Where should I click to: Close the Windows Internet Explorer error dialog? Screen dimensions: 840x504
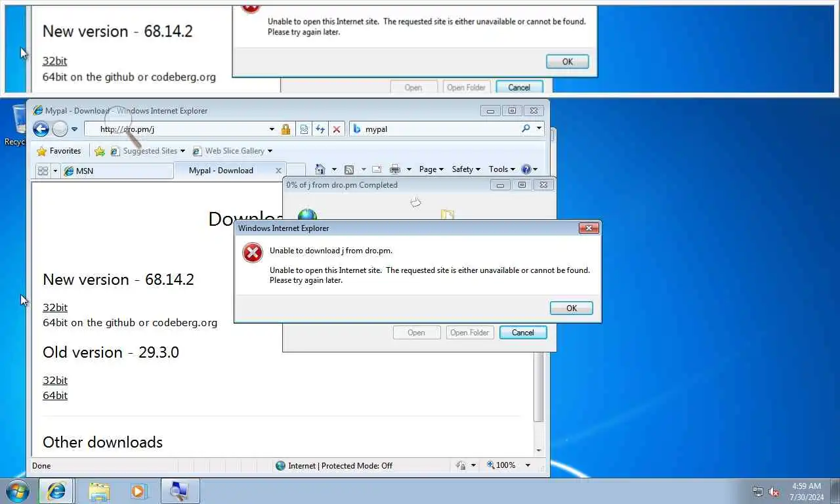click(589, 228)
